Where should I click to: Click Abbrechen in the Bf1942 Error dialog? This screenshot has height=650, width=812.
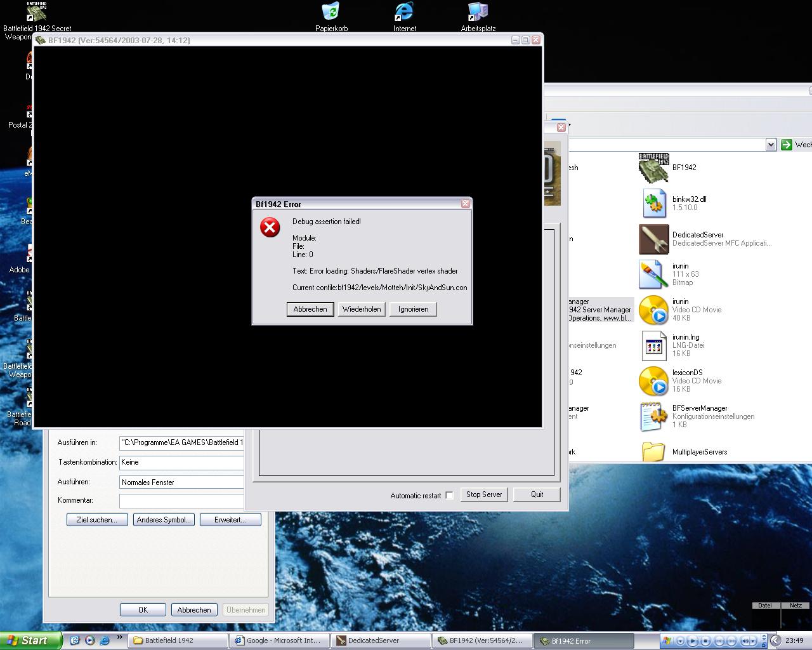pyautogui.click(x=310, y=309)
